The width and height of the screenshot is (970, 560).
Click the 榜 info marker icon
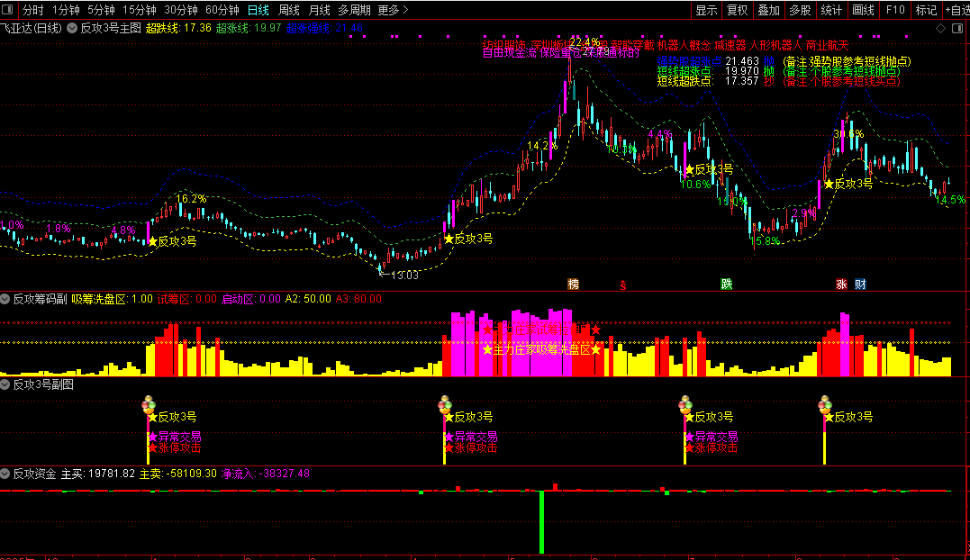(574, 285)
